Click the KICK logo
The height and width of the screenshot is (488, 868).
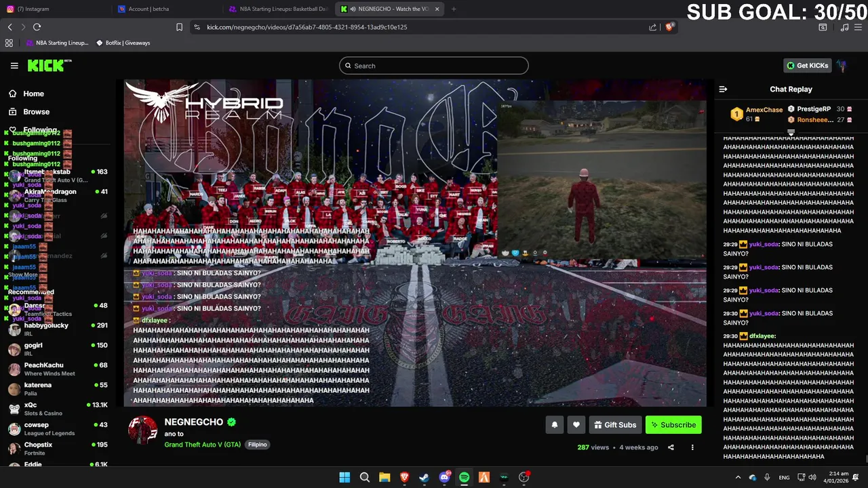[x=49, y=66]
